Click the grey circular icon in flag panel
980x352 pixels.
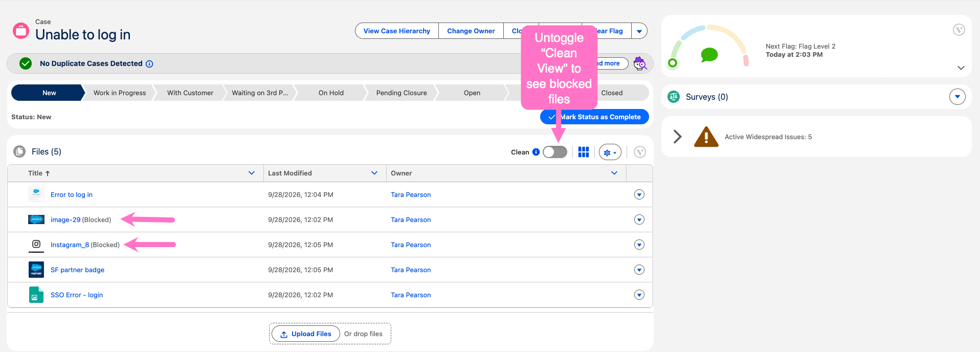(x=959, y=30)
